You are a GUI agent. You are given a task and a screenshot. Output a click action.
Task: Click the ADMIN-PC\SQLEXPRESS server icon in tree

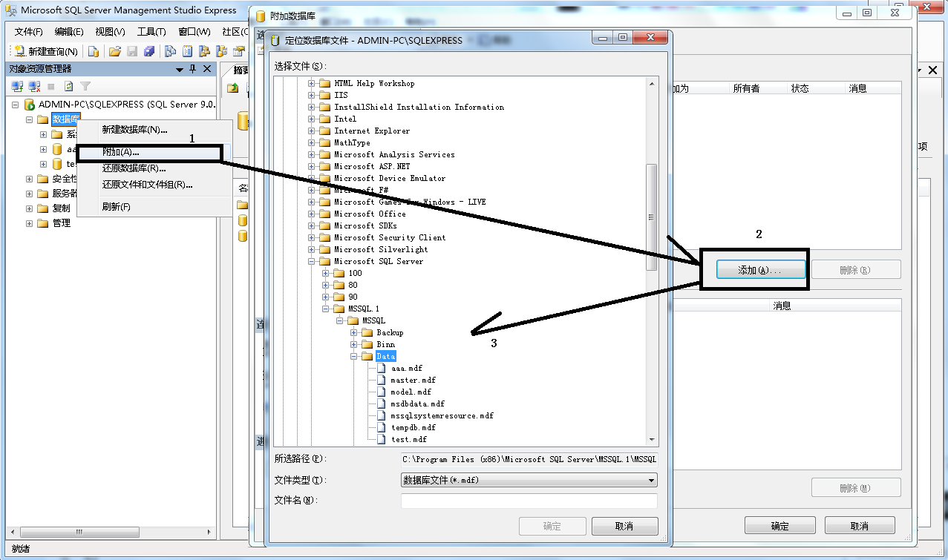[x=30, y=105]
